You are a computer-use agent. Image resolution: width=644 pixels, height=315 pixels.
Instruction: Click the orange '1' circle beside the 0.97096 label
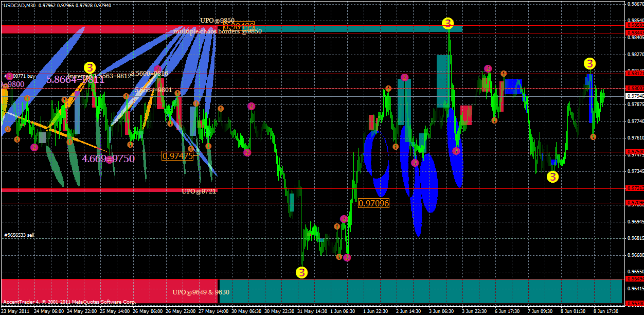click(337, 226)
